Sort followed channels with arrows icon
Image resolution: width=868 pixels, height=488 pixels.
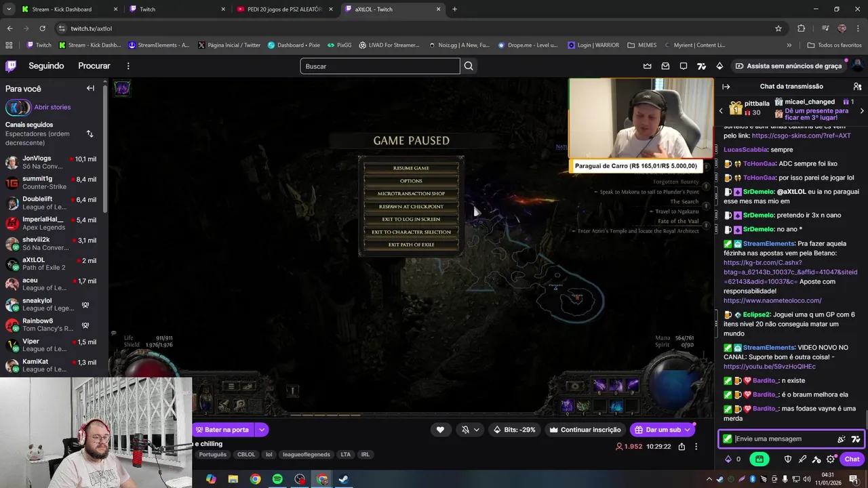point(90,134)
